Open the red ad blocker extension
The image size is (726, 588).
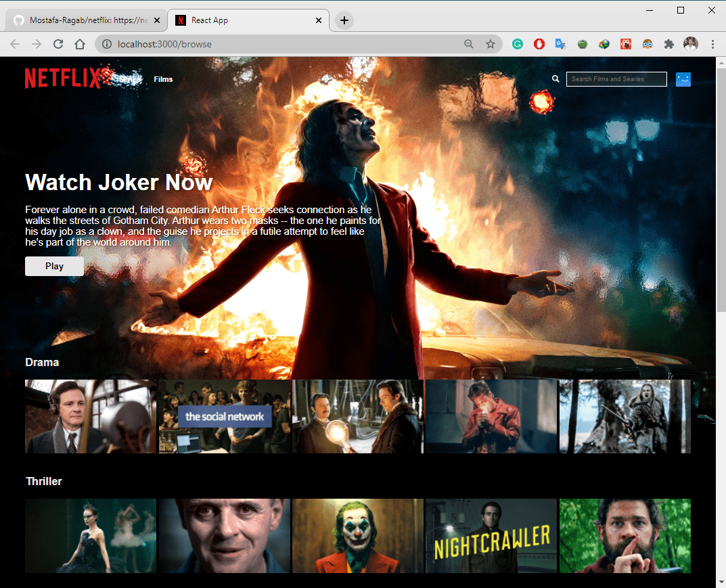point(539,44)
